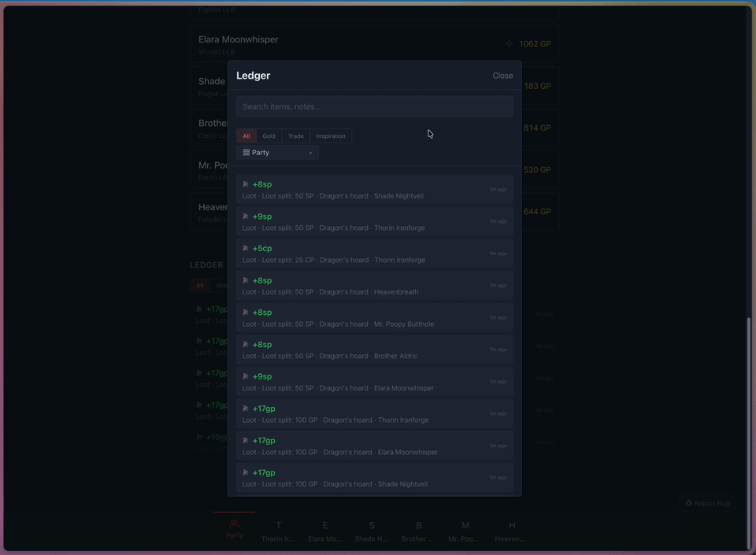Screen dimensions: 756x555
Task: Open the +5cp 25 CP loot entry
Action: 375,254
